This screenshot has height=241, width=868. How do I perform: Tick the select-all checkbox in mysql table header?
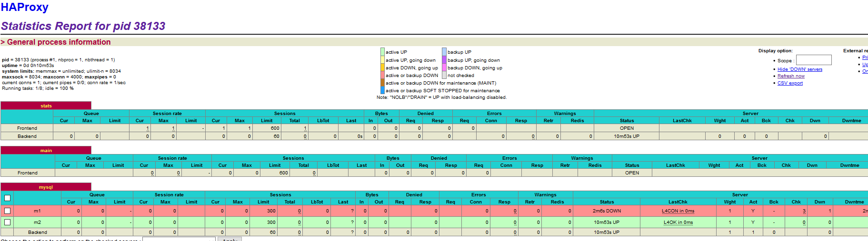tap(7, 198)
